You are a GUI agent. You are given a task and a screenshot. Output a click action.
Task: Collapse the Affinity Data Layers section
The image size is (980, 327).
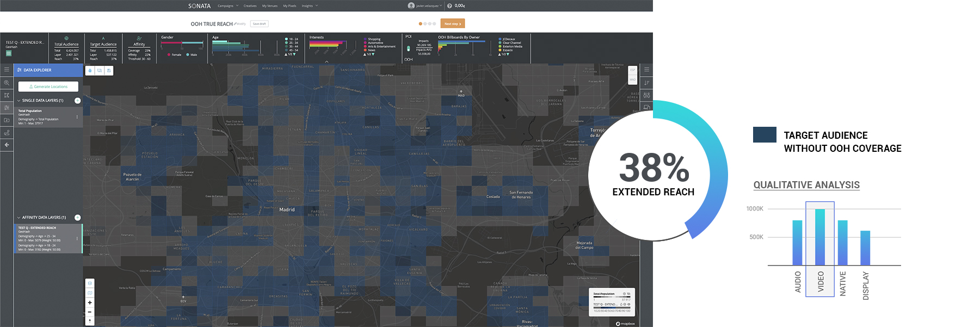(x=19, y=218)
